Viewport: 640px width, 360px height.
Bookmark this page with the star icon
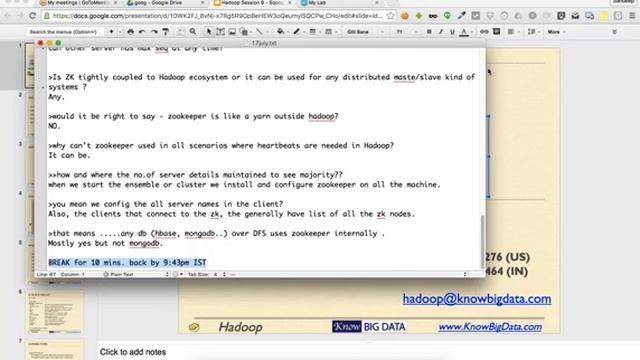click(391, 16)
